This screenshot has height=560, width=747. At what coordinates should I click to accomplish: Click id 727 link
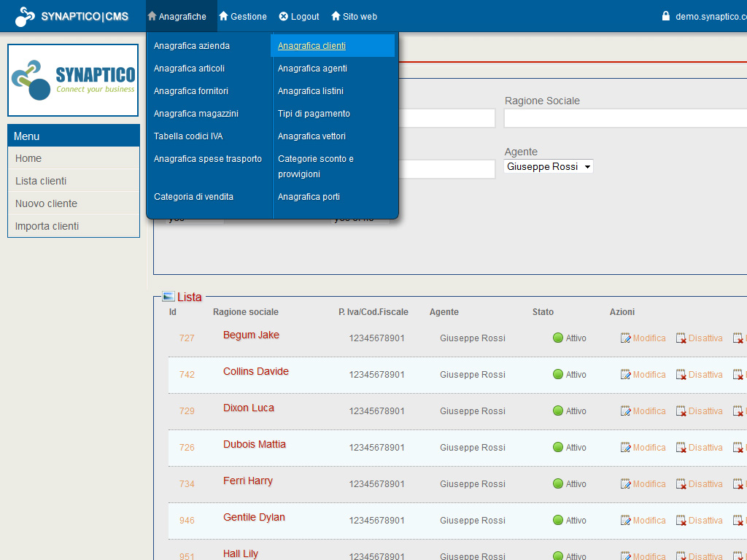coord(187,338)
